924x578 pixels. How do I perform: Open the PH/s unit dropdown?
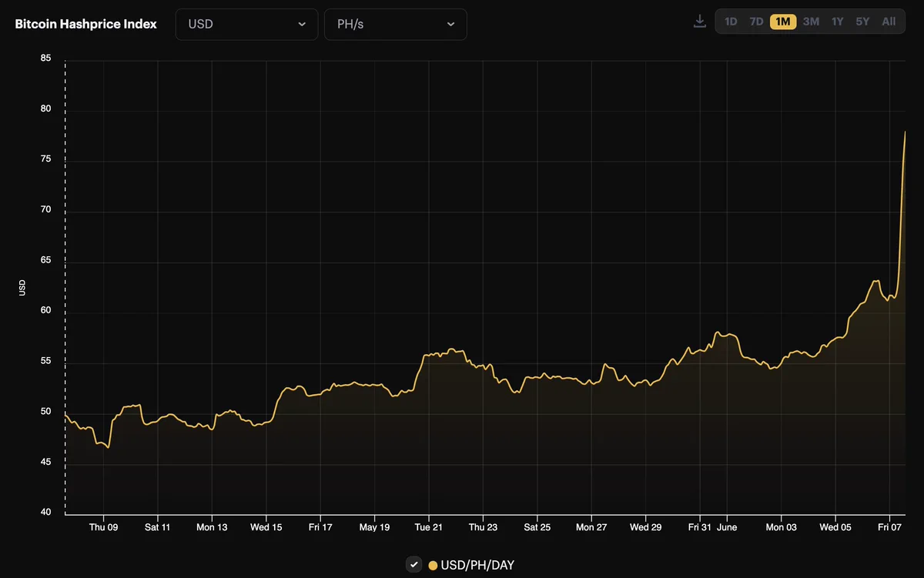(x=395, y=24)
